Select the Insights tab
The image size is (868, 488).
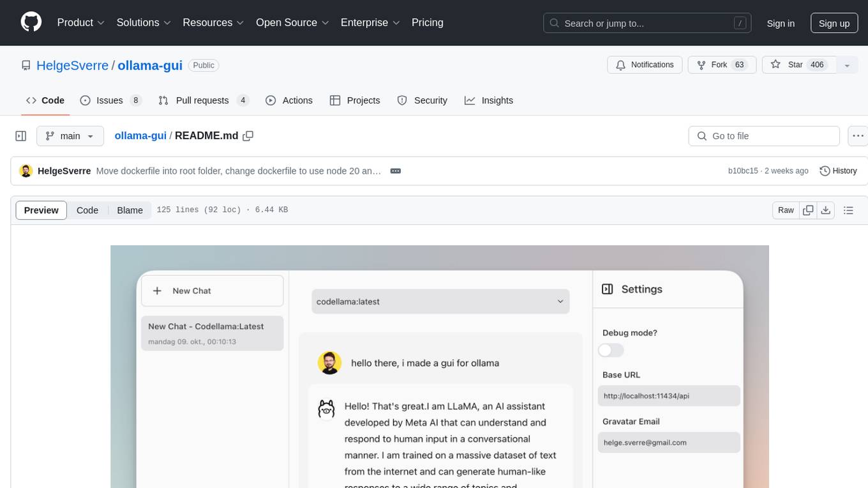(489, 100)
